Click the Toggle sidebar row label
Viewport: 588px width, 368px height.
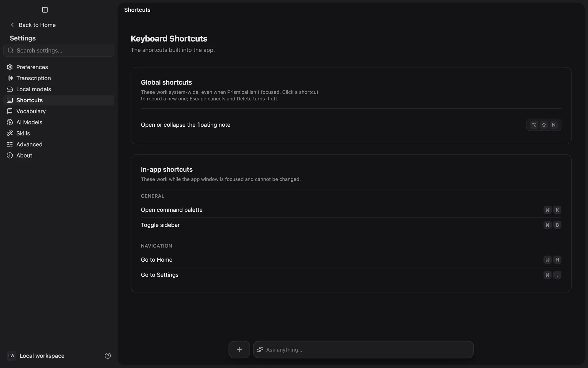(x=160, y=225)
